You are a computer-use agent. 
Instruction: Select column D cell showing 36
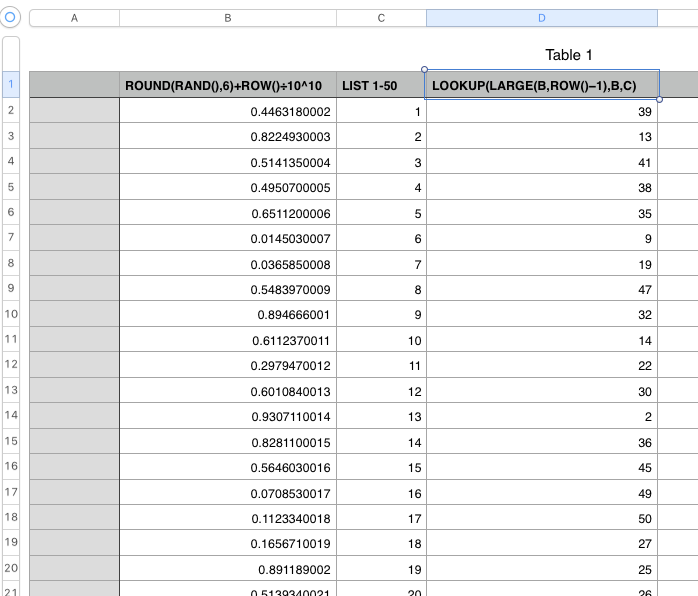click(x=542, y=441)
